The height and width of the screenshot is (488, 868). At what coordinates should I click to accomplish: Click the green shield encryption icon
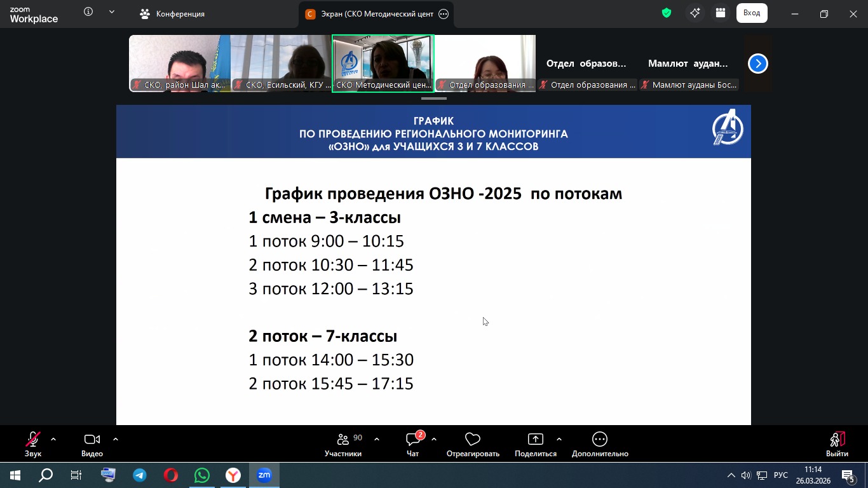(667, 13)
